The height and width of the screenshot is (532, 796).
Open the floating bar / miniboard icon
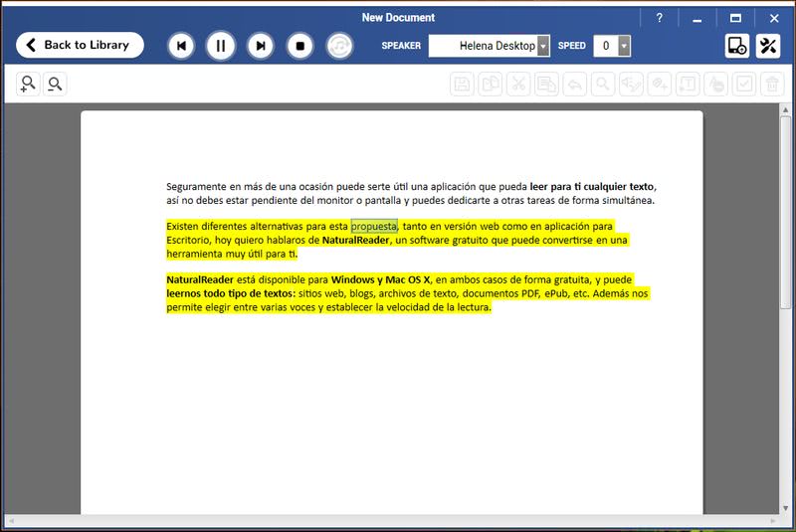[x=736, y=46]
